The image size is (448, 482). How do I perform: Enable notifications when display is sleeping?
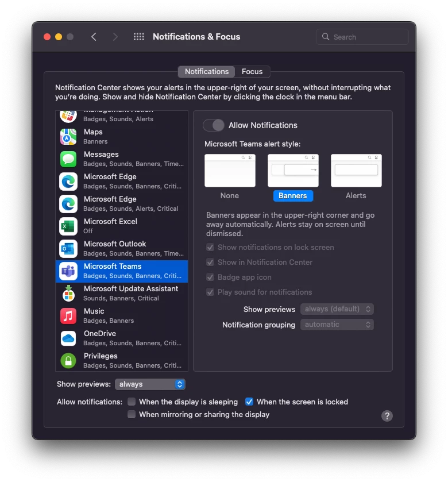[132, 402]
